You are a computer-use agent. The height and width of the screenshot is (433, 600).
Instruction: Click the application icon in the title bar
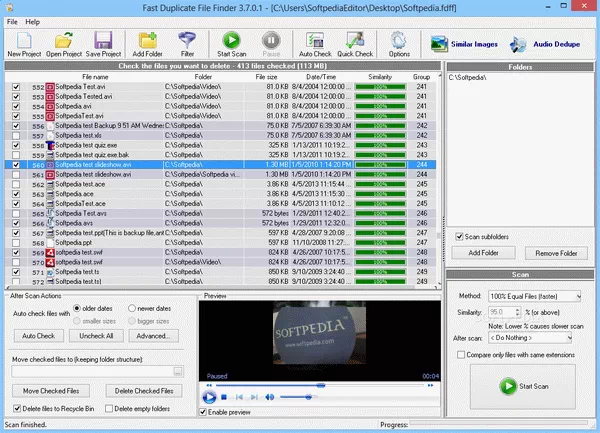(x=10, y=7)
